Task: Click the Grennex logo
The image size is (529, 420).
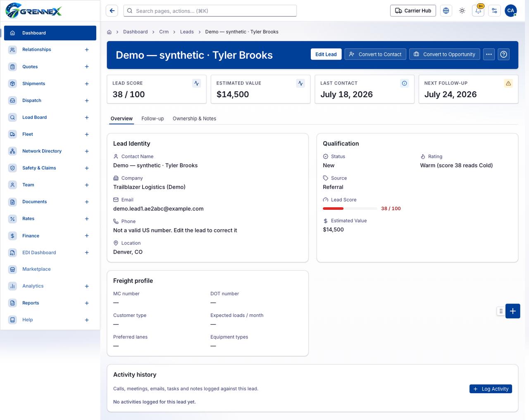Action: click(33, 11)
